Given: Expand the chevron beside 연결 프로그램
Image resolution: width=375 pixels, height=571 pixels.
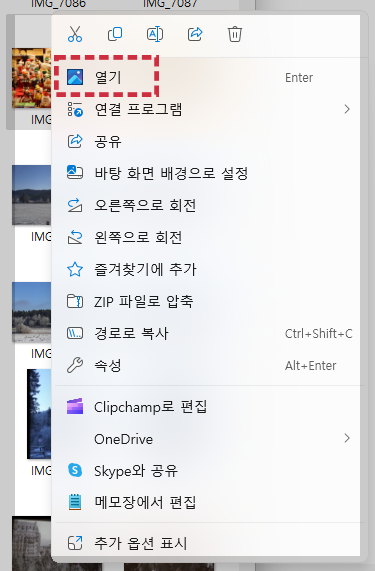Looking at the screenshot, I should click(x=347, y=109).
